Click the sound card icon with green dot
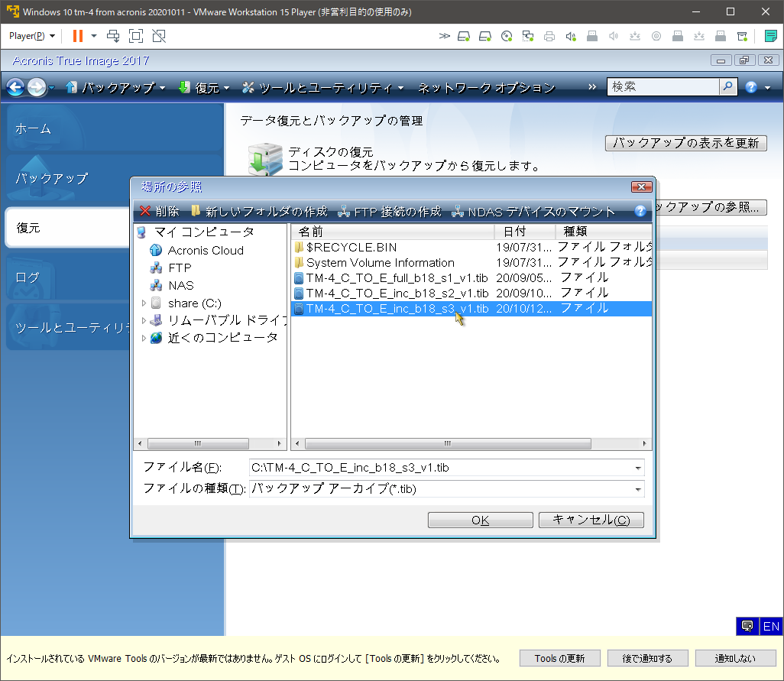784x681 pixels. tap(571, 36)
